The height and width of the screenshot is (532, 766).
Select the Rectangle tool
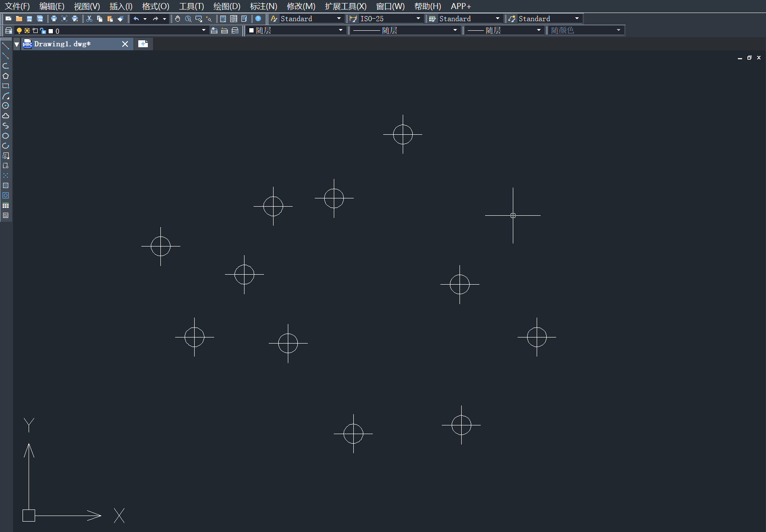[x=6, y=86]
